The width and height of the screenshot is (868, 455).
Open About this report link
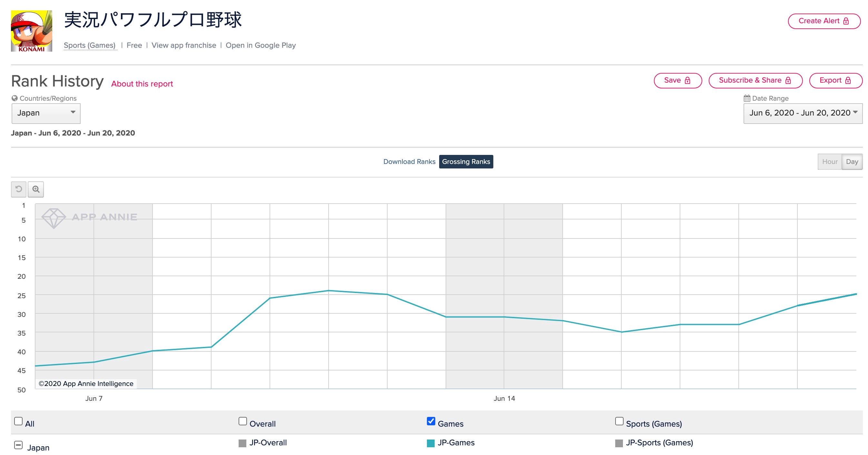pyautogui.click(x=142, y=84)
